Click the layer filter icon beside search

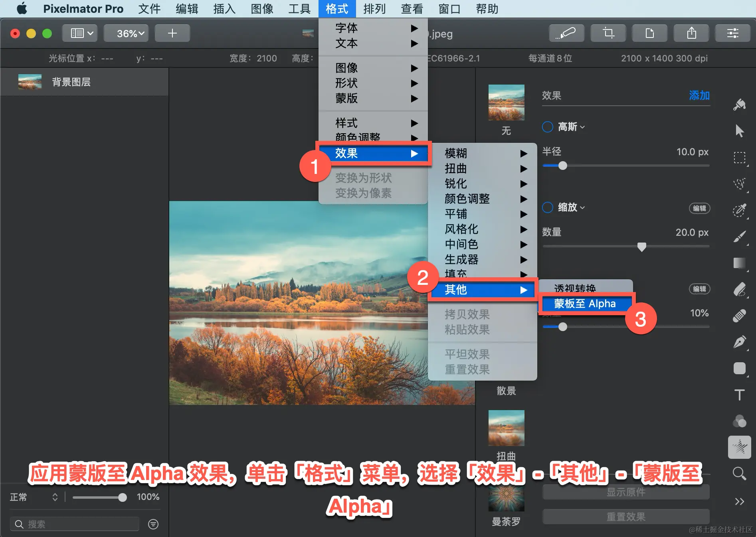coord(153,524)
